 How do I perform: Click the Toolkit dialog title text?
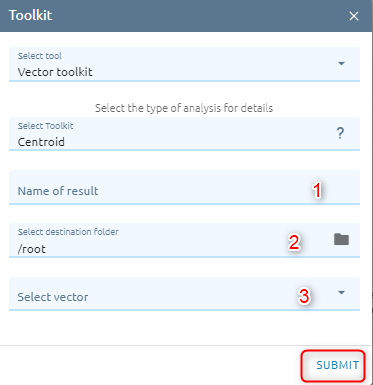30,15
